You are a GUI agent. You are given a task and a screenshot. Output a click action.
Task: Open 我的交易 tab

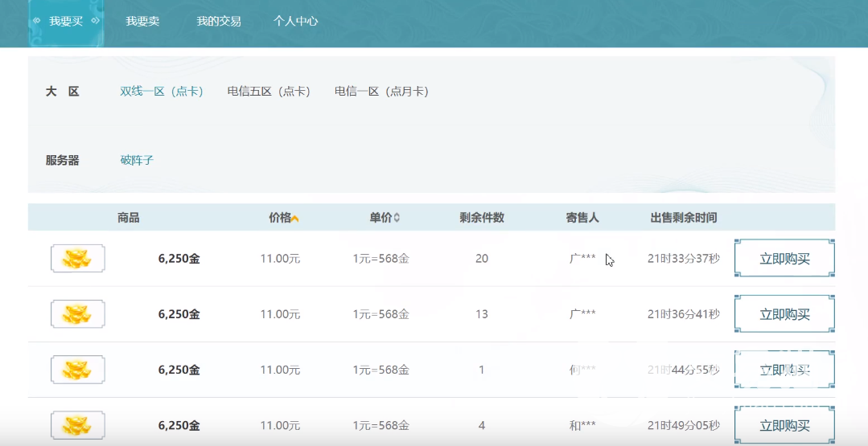pos(219,22)
